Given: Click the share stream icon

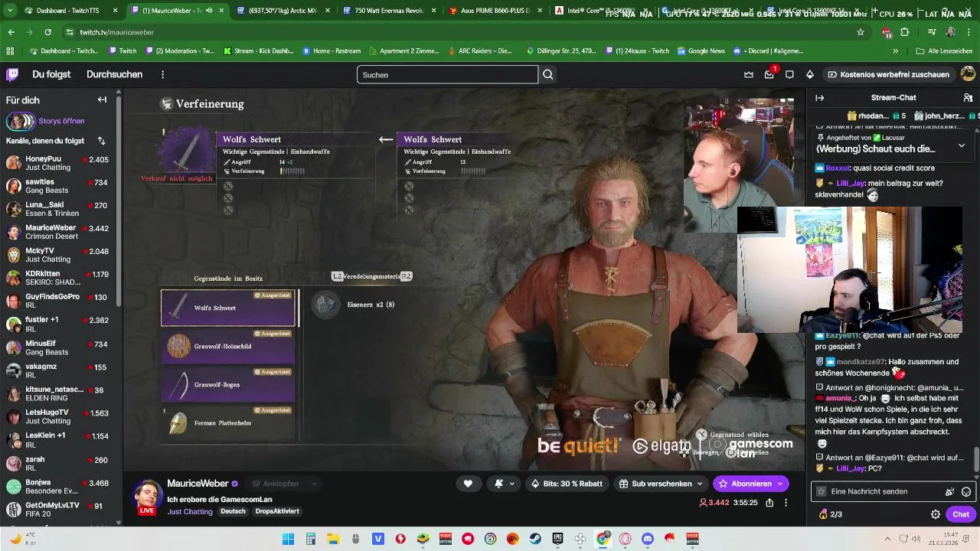Looking at the screenshot, I should click(769, 503).
